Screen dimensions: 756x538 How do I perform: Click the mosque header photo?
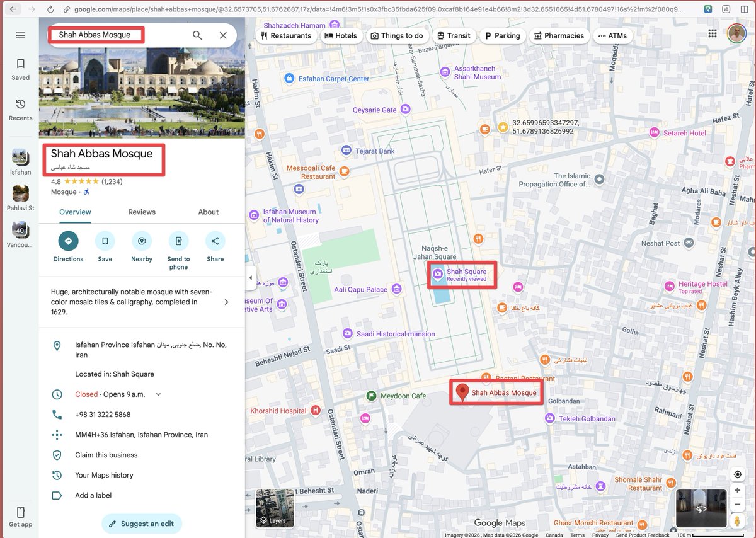[142, 93]
